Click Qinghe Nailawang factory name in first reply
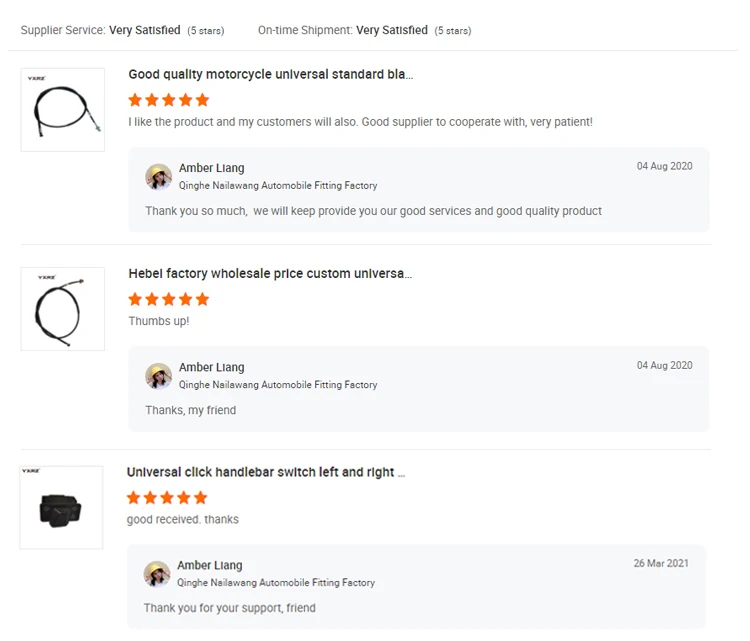Image resolution: width=750 pixels, height=641 pixels. point(278,186)
